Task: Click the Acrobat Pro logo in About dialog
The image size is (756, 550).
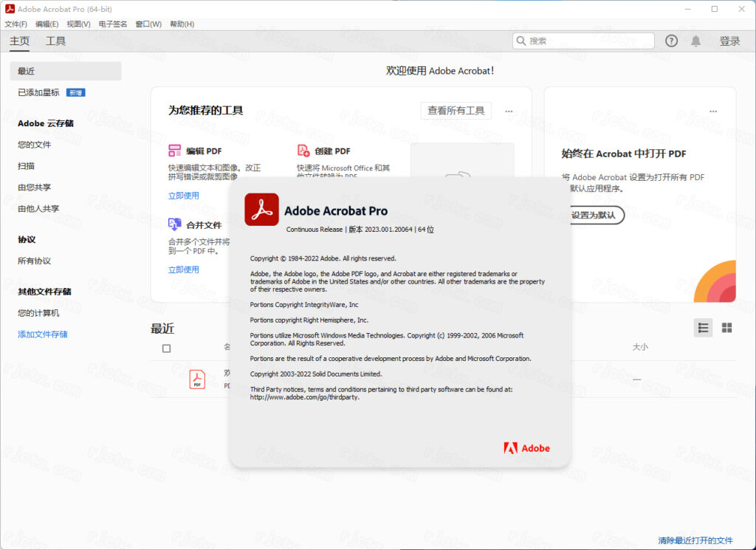Action: click(x=262, y=210)
